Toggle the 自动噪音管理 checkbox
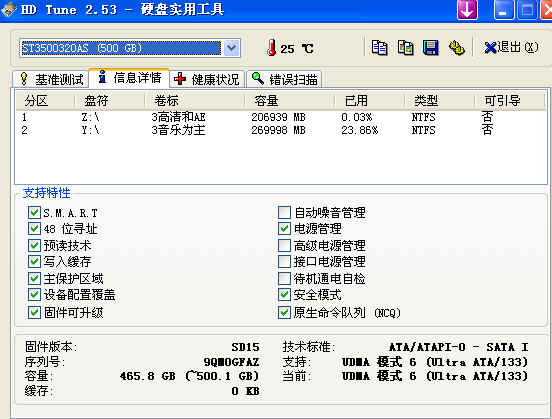Image resolution: width=552 pixels, height=419 pixels. tap(284, 213)
